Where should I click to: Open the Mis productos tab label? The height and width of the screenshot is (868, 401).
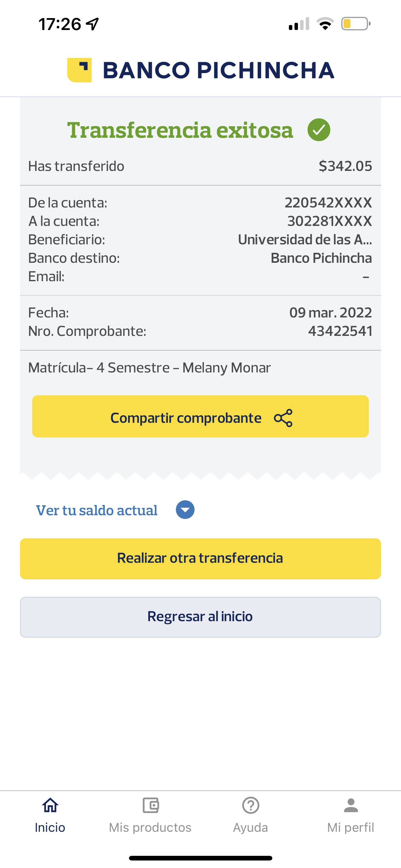tap(150, 828)
